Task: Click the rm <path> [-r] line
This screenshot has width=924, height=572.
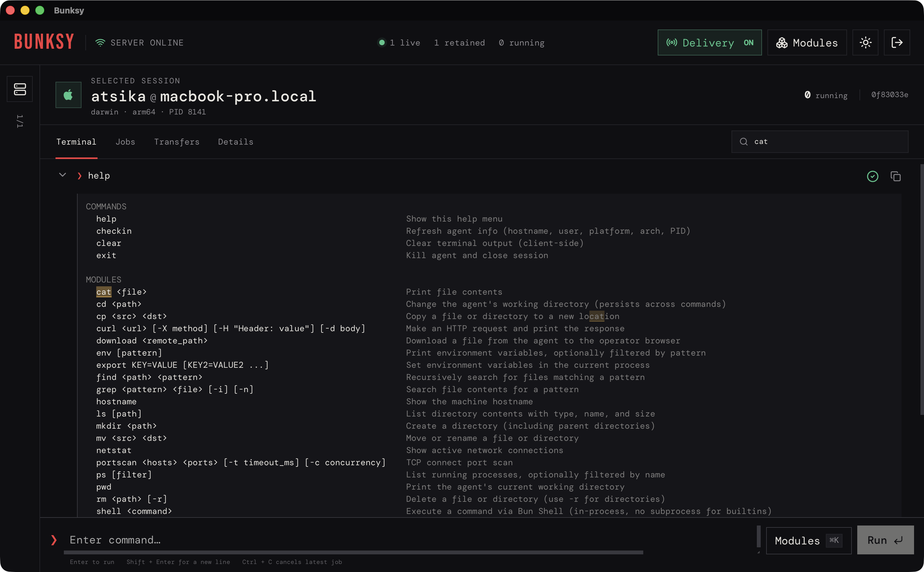Action: point(131,499)
